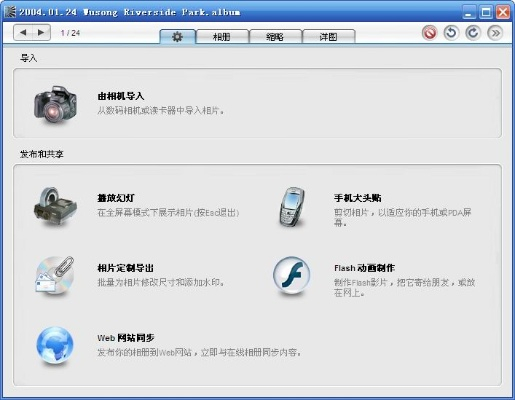Go to next photo with right arrow
Screen dimensions: 515x400
point(41,33)
